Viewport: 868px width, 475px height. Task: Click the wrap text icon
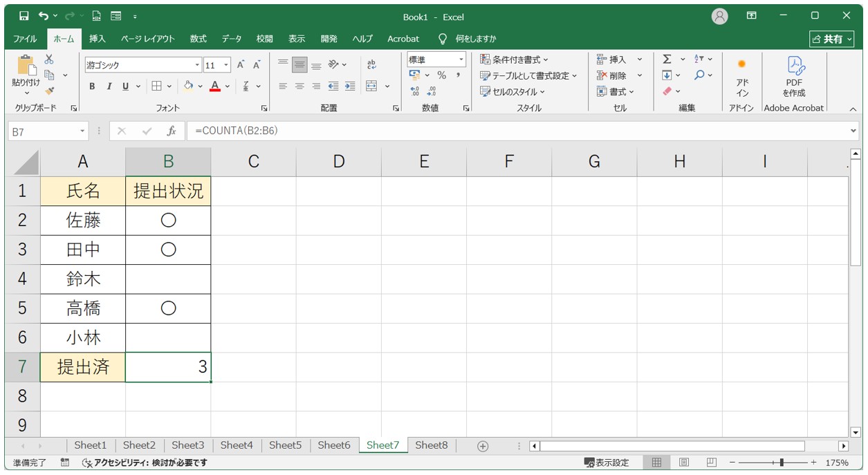371,64
